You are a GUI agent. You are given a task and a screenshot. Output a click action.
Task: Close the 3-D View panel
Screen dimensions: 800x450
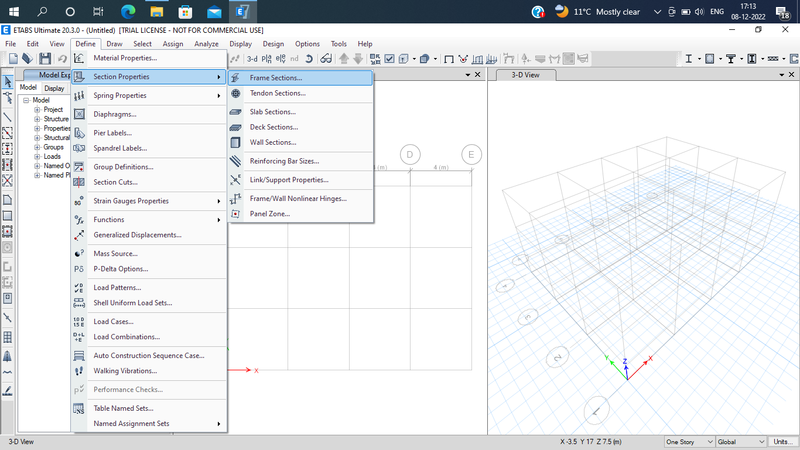pos(791,75)
